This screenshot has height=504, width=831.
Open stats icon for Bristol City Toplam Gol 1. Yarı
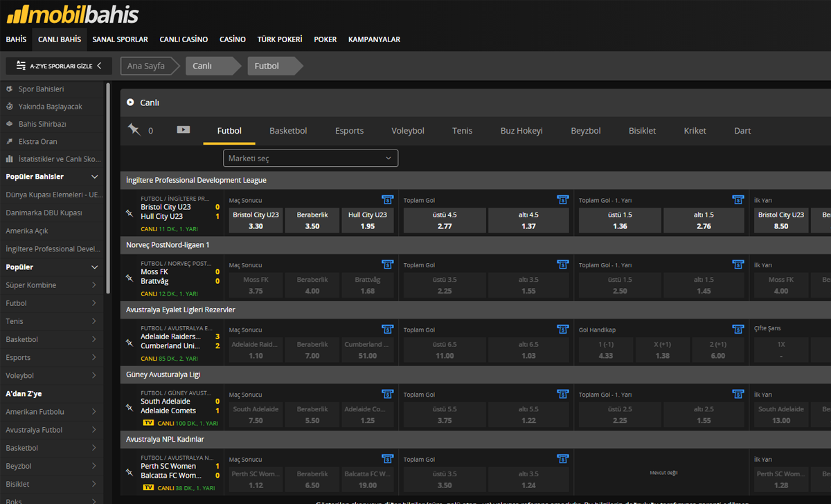738,199
